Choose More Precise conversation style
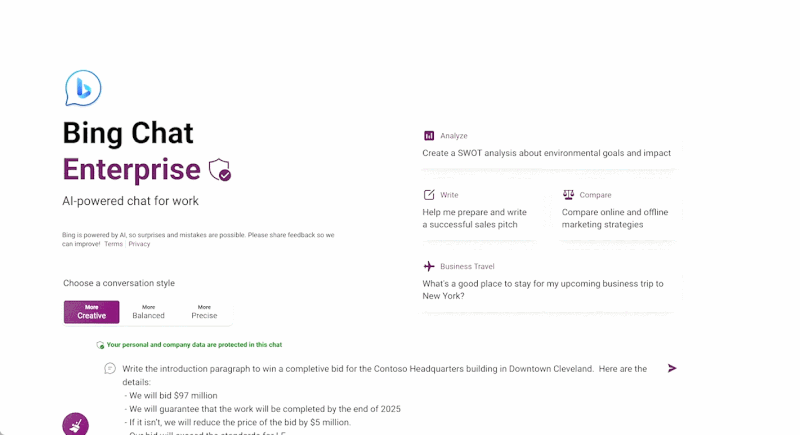Screen dimensions: 800x435 pos(204,312)
